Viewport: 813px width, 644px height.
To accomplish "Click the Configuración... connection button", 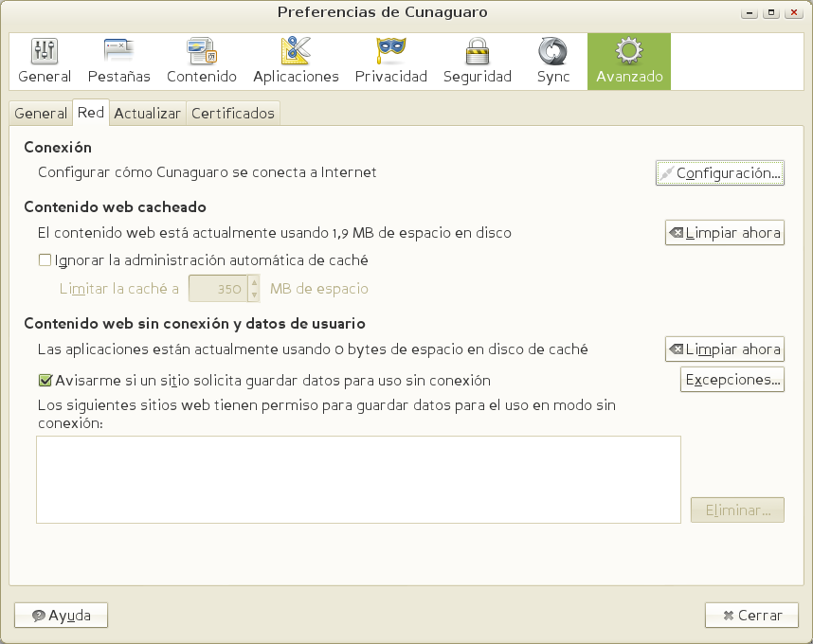I will coord(720,173).
